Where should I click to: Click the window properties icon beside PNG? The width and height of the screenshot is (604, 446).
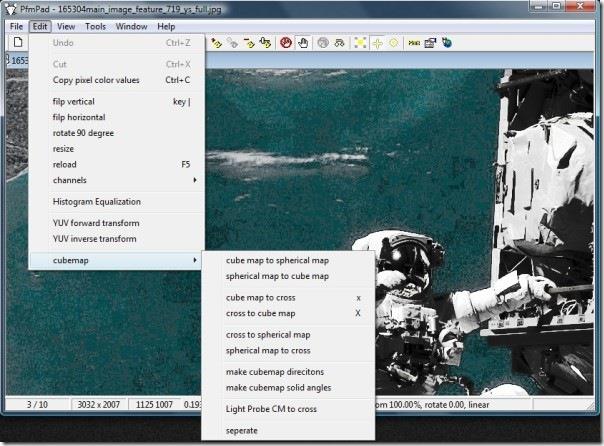click(x=430, y=43)
